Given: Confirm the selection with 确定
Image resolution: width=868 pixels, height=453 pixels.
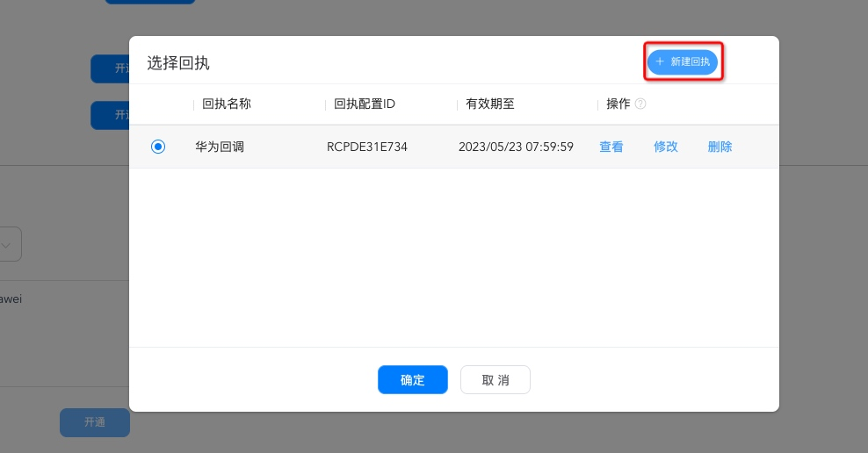Looking at the screenshot, I should (413, 380).
